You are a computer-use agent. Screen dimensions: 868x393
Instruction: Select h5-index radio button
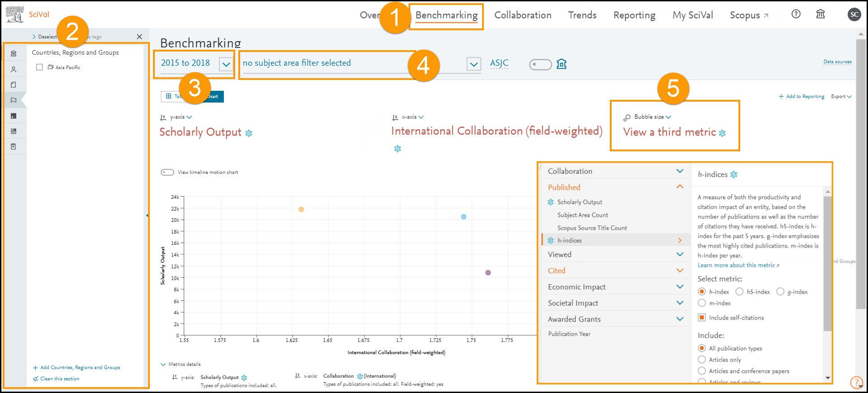tap(739, 292)
